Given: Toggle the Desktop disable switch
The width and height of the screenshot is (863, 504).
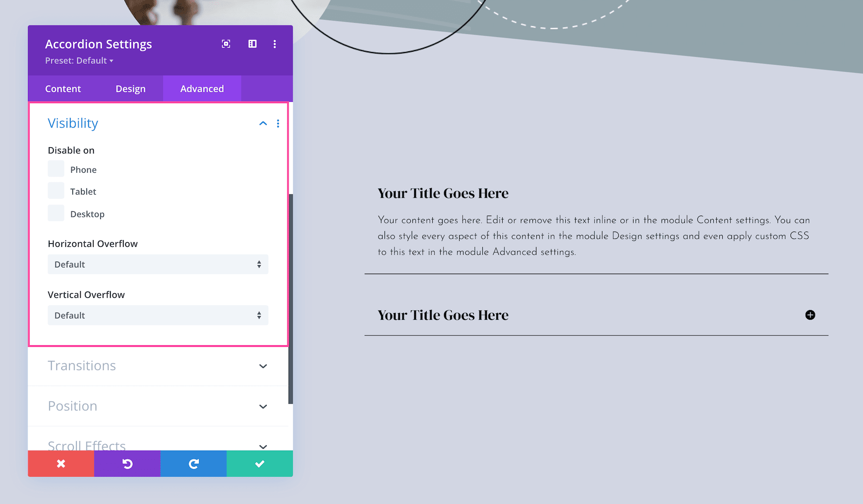Looking at the screenshot, I should tap(56, 213).
